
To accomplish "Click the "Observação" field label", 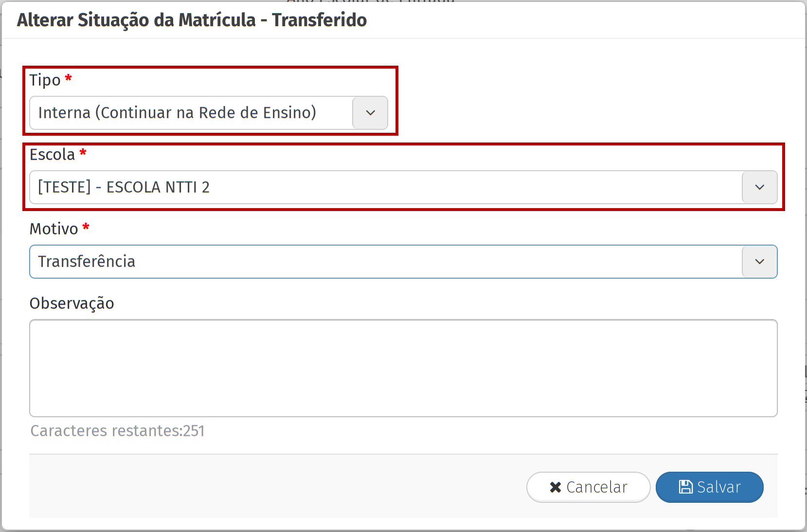I will coord(72,303).
